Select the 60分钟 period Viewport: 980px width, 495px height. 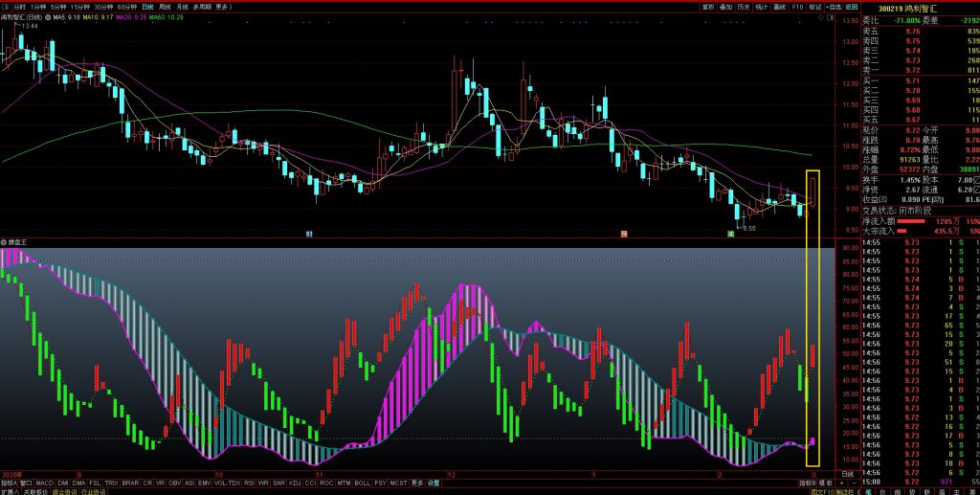tap(126, 6)
